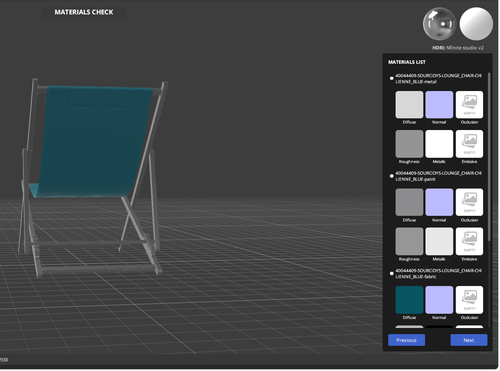Open the fabric material Normal map
This screenshot has width=500, height=371.
pyautogui.click(x=439, y=300)
